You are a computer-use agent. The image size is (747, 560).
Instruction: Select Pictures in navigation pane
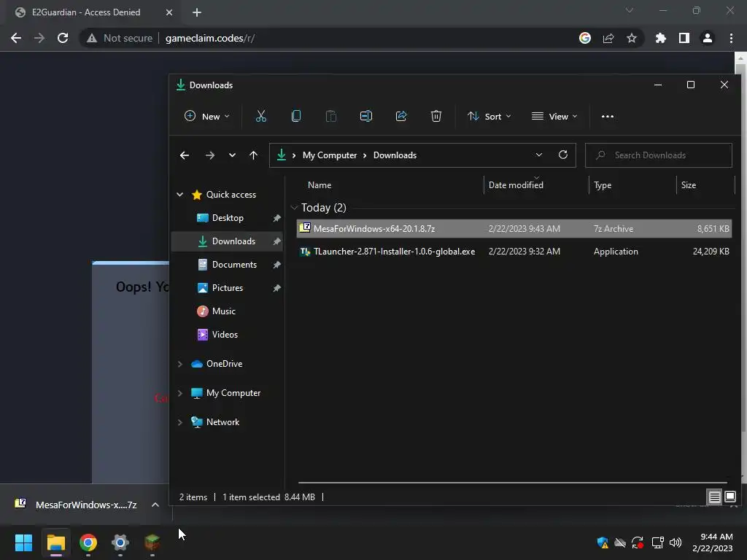tap(228, 288)
